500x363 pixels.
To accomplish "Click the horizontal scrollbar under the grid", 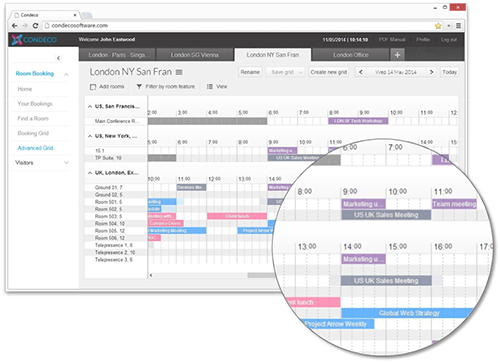I will [213, 275].
